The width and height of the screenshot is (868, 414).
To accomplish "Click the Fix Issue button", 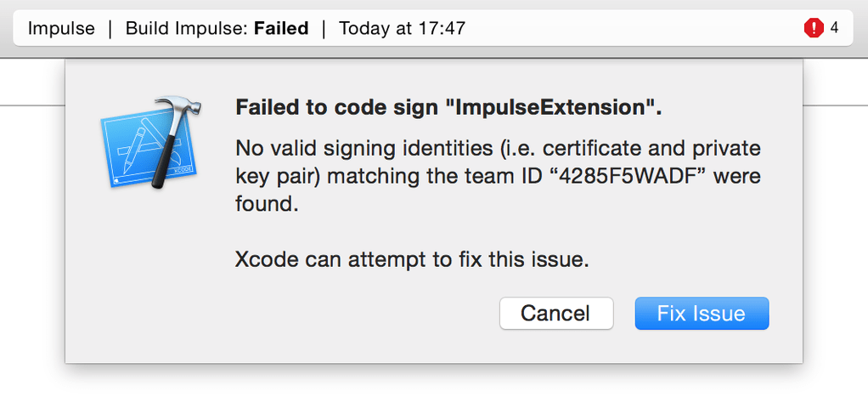I will tap(702, 314).
